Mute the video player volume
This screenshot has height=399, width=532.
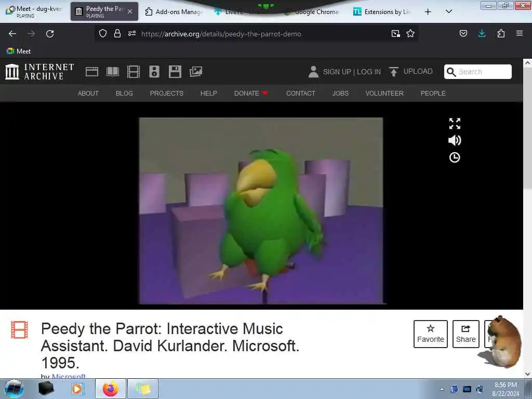455,140
